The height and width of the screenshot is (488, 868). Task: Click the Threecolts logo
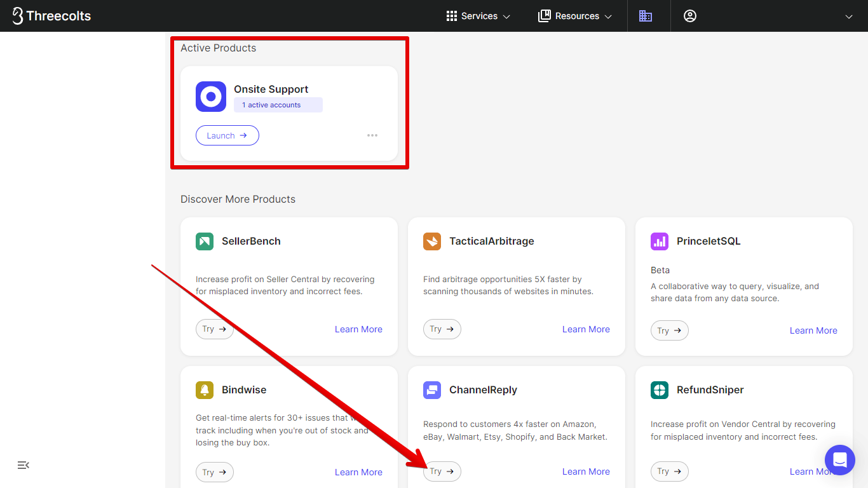(51, 16)
